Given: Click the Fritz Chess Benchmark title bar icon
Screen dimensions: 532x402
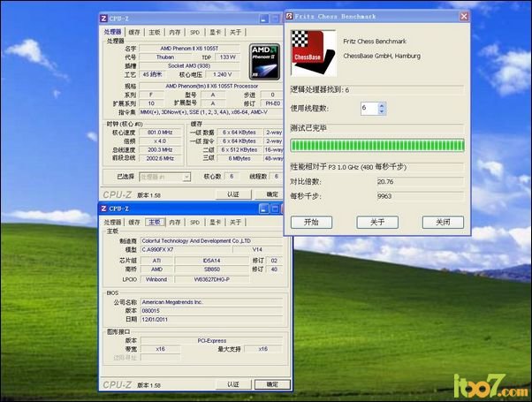Looking at the screenshot, I should pos(292,15).
